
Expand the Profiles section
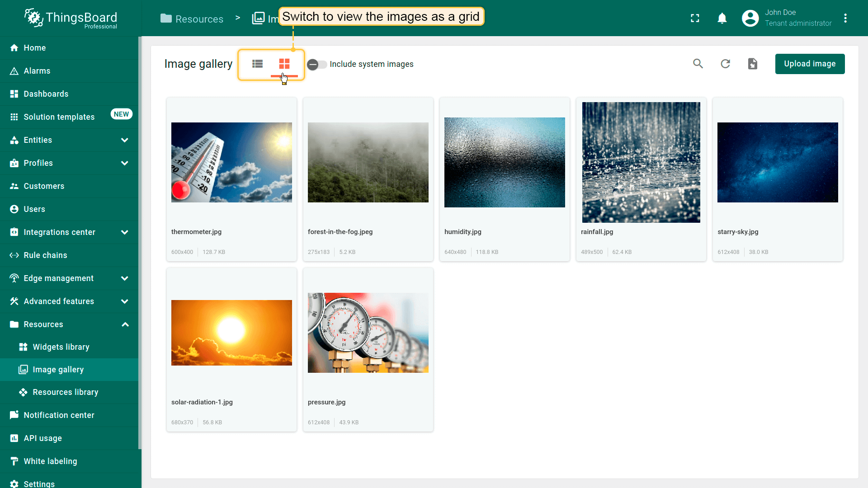[x=124, y=163]
